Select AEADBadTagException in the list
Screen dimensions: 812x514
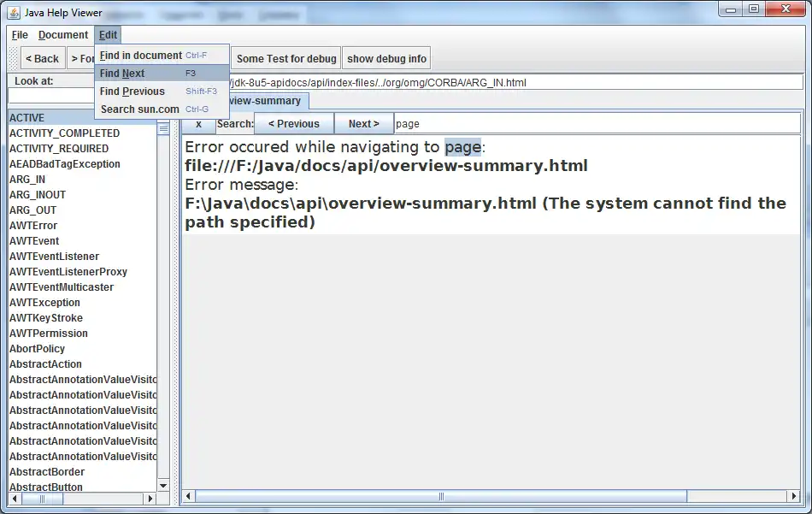coord(83,164)
